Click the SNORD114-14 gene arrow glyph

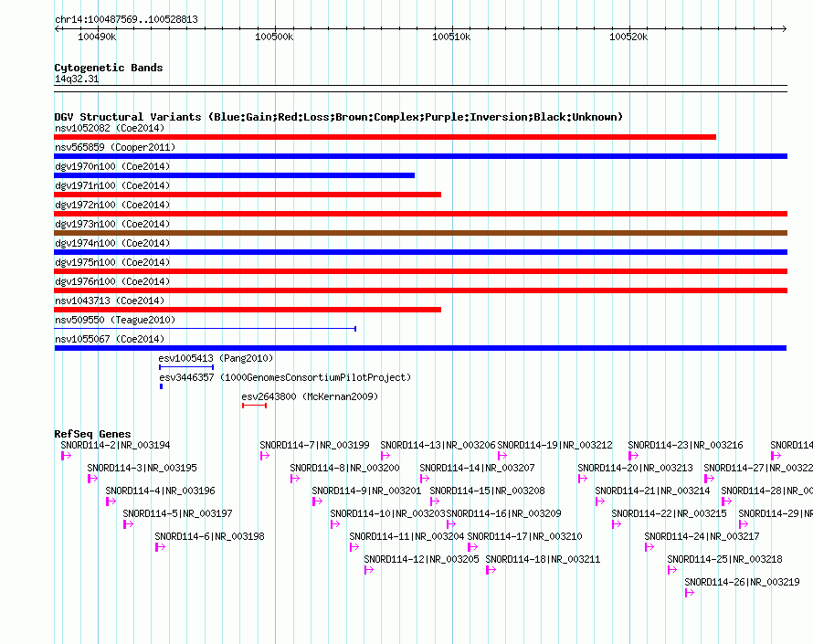[425, 479]
